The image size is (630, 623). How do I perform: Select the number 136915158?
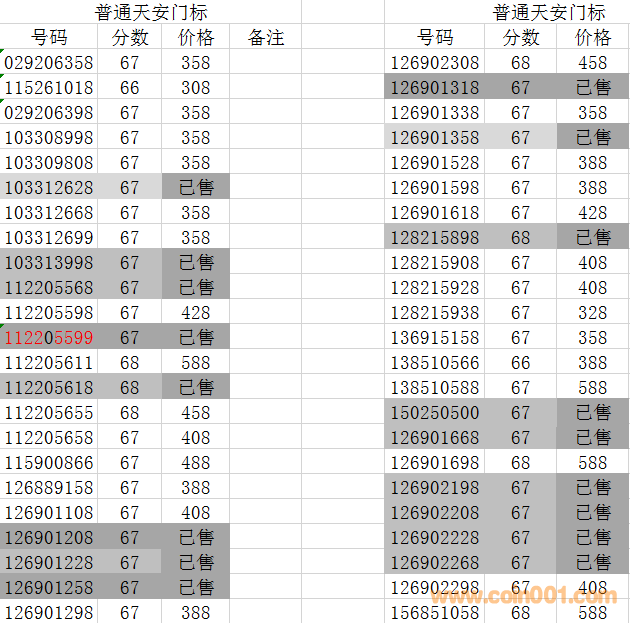click(435, 338)
